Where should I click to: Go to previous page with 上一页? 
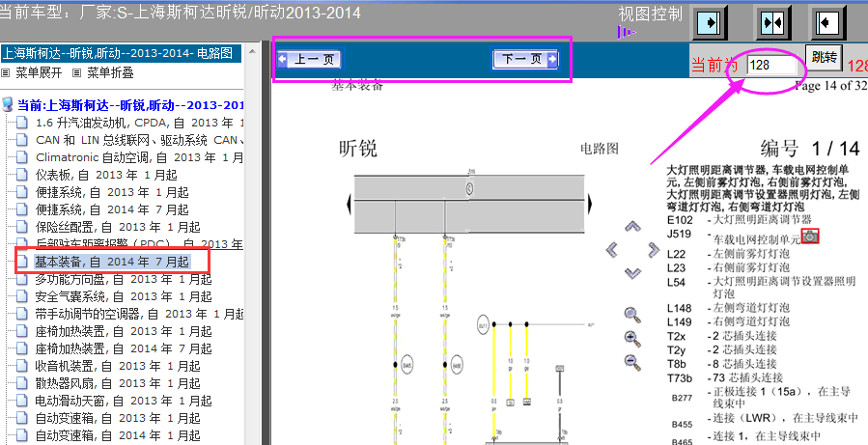point(308,59)
